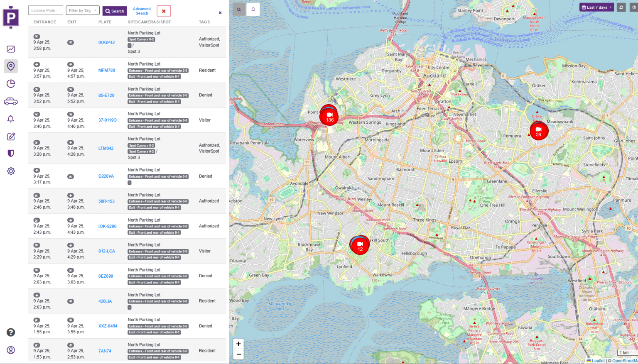Open the Filter by Tag dropdown

[83, 10]
